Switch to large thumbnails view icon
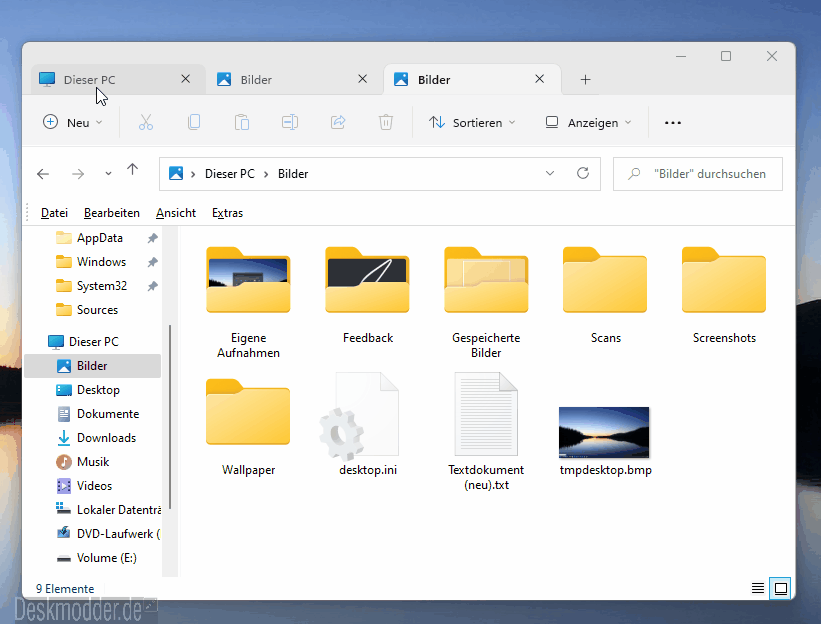 [x=781, y=588]
